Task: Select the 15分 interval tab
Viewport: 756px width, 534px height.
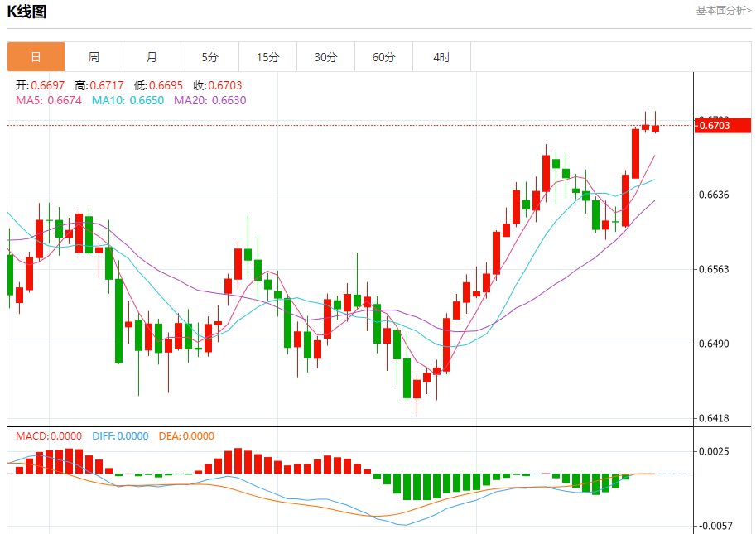Action: click(267, 57)
